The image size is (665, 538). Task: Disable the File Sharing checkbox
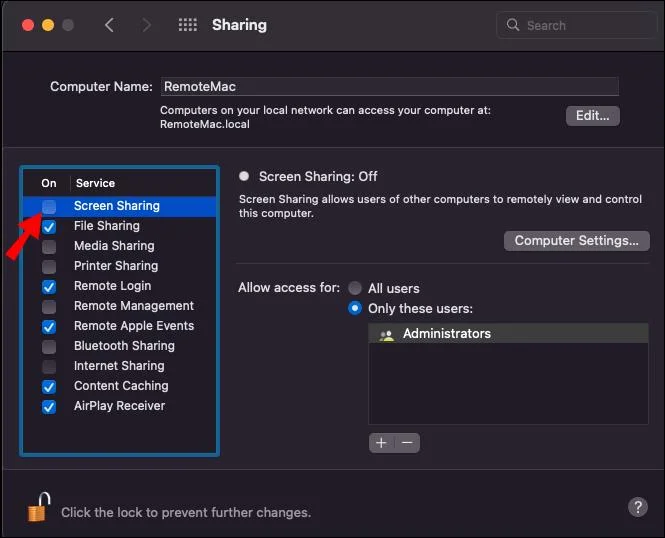tap(49, 226)
